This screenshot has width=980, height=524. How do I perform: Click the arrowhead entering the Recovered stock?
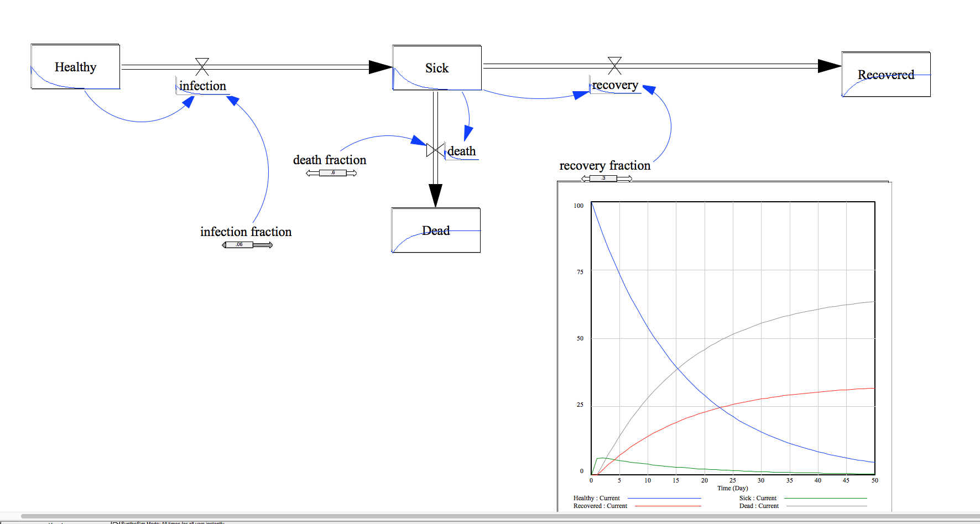pos(830,66)
